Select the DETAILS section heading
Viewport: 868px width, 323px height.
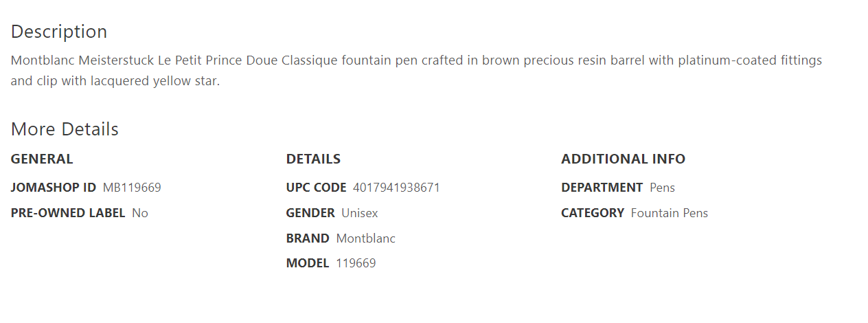click(313, 159)
